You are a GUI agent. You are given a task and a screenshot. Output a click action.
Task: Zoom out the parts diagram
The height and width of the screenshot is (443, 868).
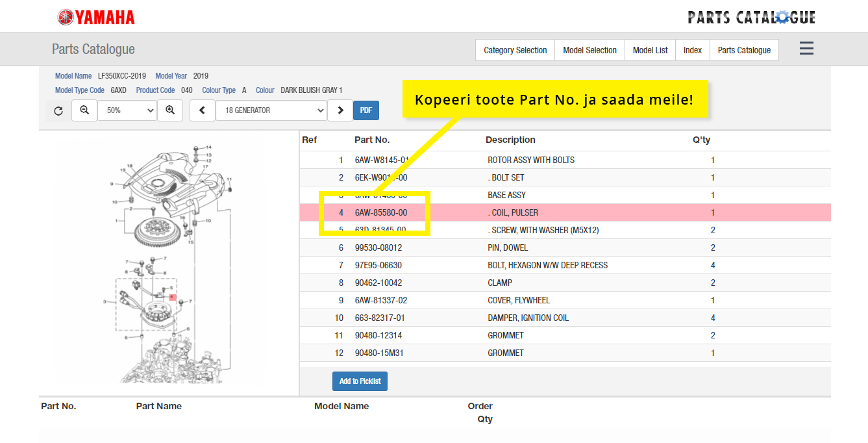coord(84,110)
